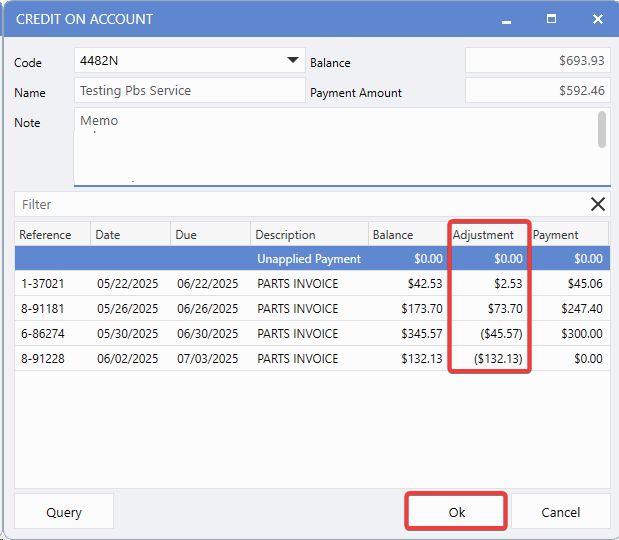This screenshot has width=619, height=540.
Task: Maximize the Credit on Account window
Action: [x=551, y=19]
